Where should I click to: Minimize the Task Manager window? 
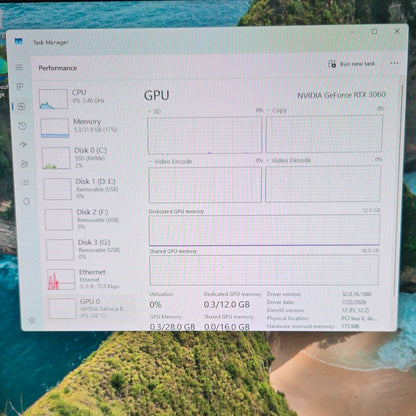pos(352,32)
